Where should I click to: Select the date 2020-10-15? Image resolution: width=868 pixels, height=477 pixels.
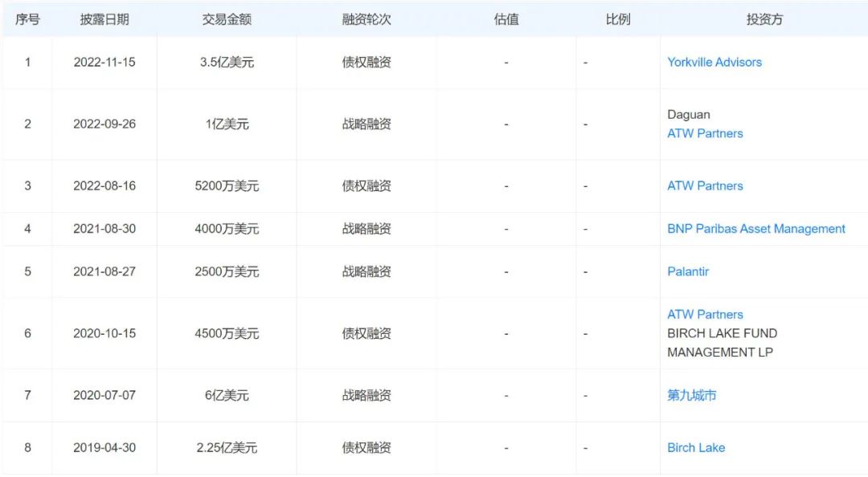[104, 334]
